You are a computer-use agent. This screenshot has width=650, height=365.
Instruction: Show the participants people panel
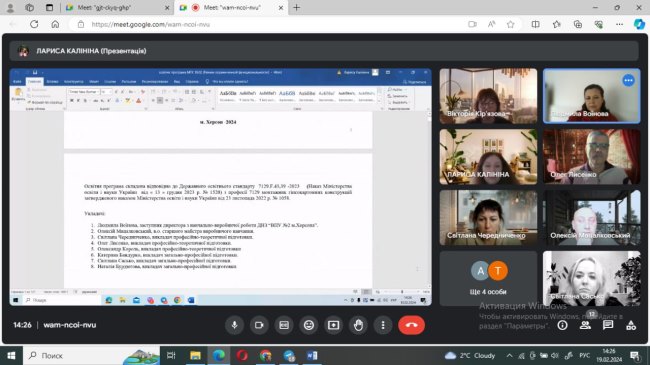pyautogui.click(x=585, y=325)
